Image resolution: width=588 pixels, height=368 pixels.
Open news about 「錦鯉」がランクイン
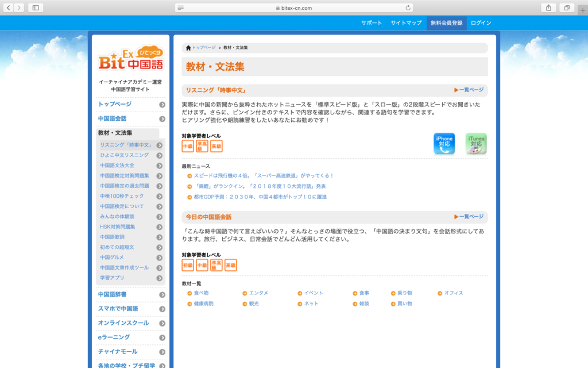pyautogui.click(x=260, y=186)
